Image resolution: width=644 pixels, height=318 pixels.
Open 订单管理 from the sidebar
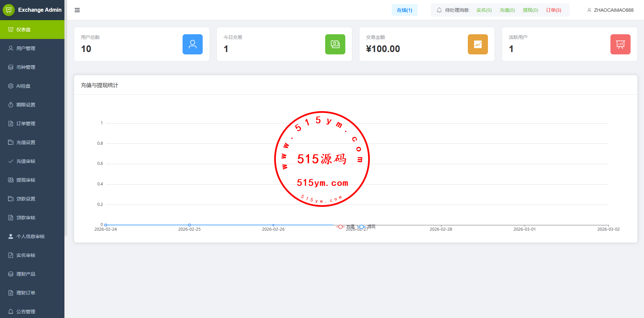coord(26,124)
